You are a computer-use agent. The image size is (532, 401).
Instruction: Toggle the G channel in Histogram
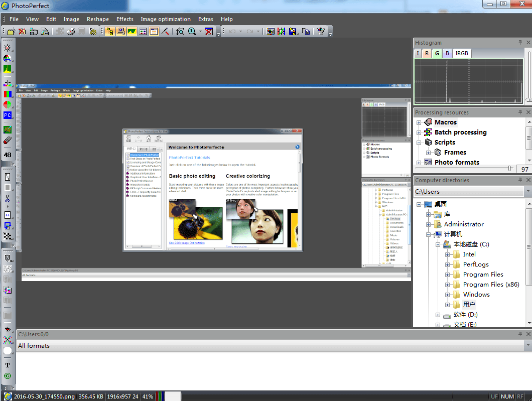point(437,53)
